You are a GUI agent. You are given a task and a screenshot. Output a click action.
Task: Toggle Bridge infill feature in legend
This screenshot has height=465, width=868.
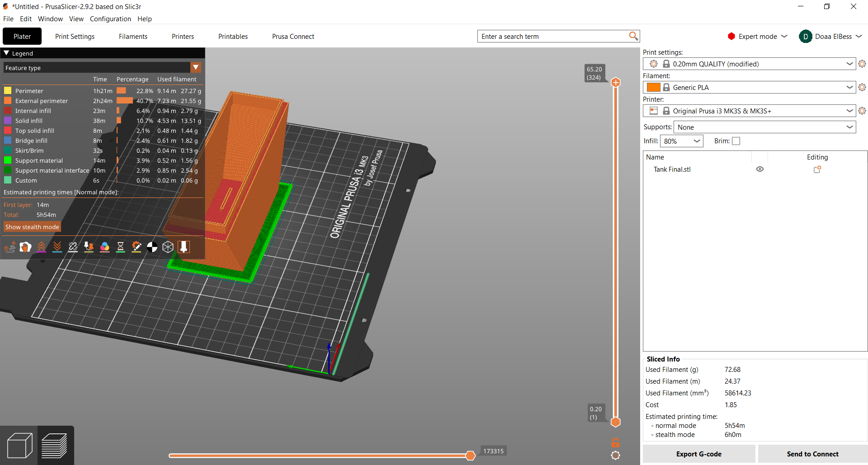(102, 141)
